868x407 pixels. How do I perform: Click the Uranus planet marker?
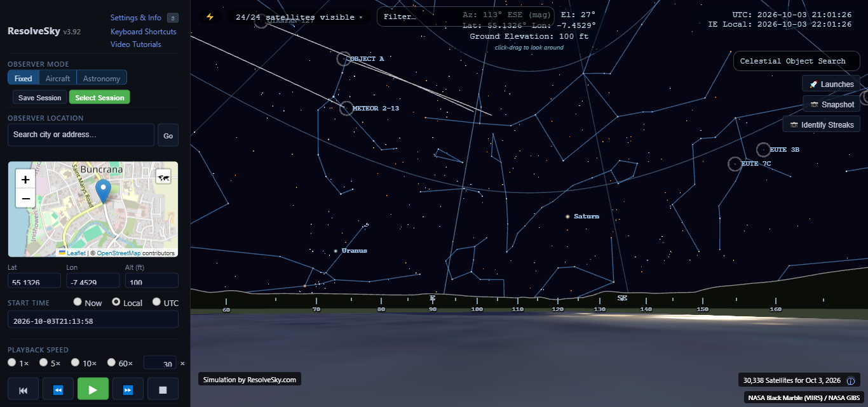336,251
